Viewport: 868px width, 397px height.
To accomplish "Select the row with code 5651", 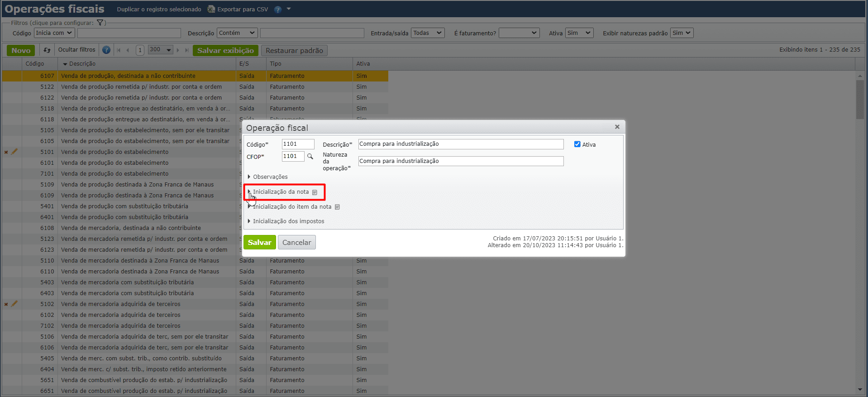I will pyautogui.click(x=195, y=380).
